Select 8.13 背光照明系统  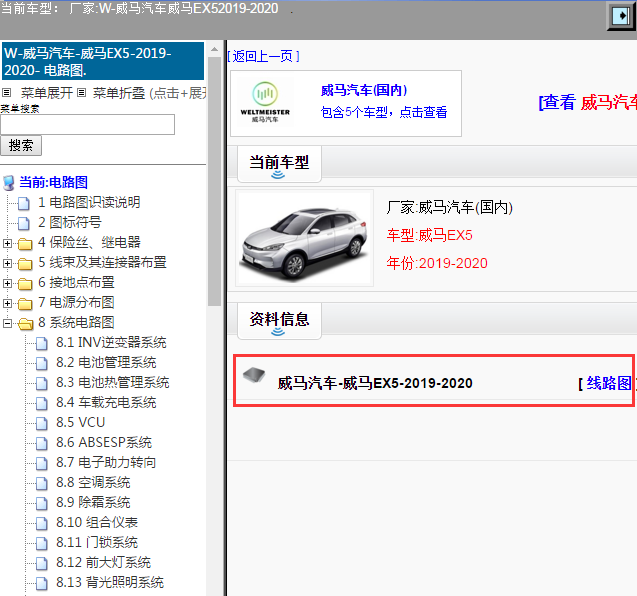(x=110, y=582)
